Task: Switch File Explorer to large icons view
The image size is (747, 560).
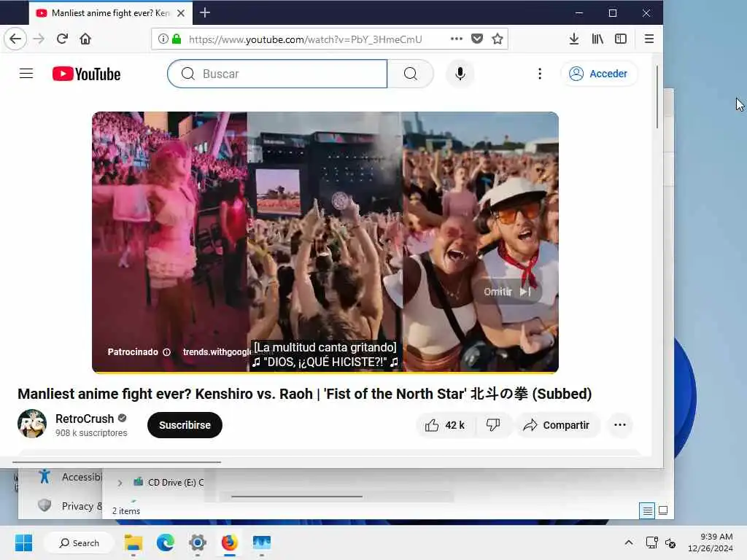Action: [x=662, y=511]
